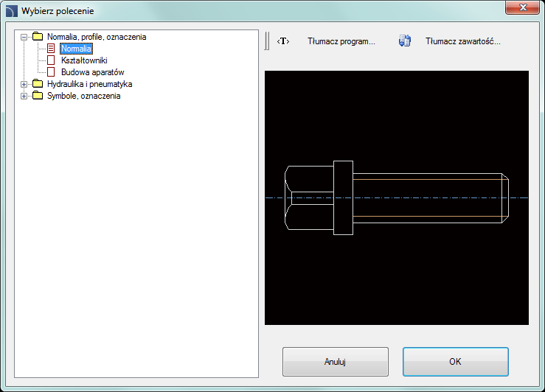Click the bolt preview image
The height and width of the screenshot is (392, 545).
click(x=397, y=198)
